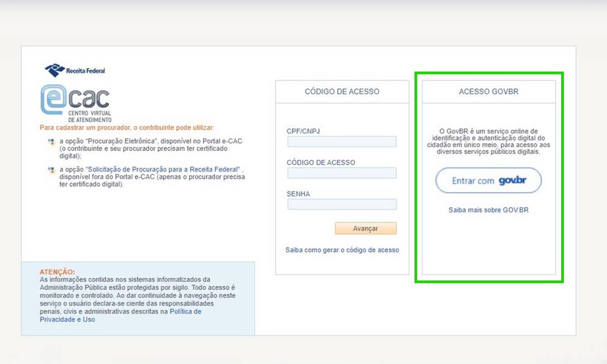This screenshot has width=607, height=364.
Task: Click the GovBR service description paragraph
Action: (x=489, y=141)
